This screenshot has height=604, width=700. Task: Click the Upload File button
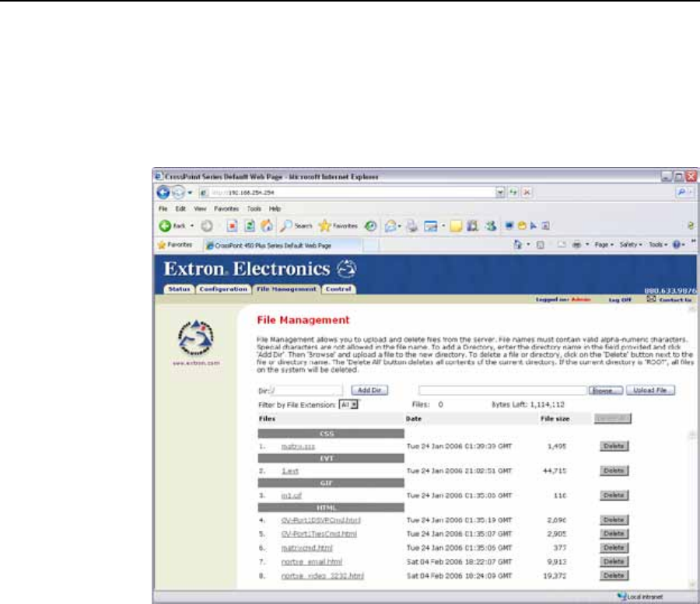[653, 390]
